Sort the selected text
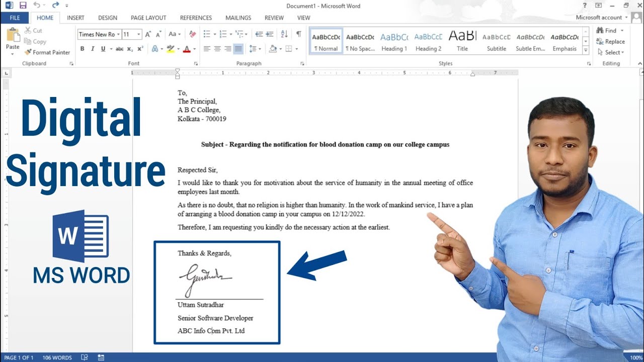The image size is (644, 362). point(284,34)
